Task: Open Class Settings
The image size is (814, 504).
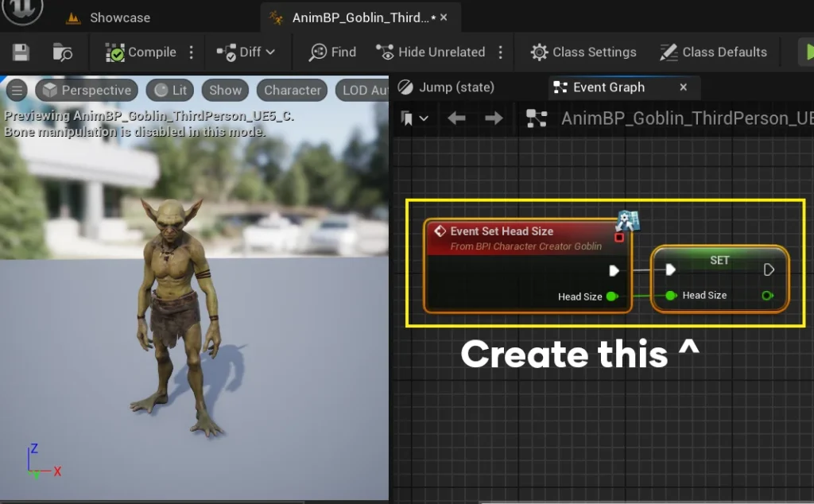Action: (583, 52)
